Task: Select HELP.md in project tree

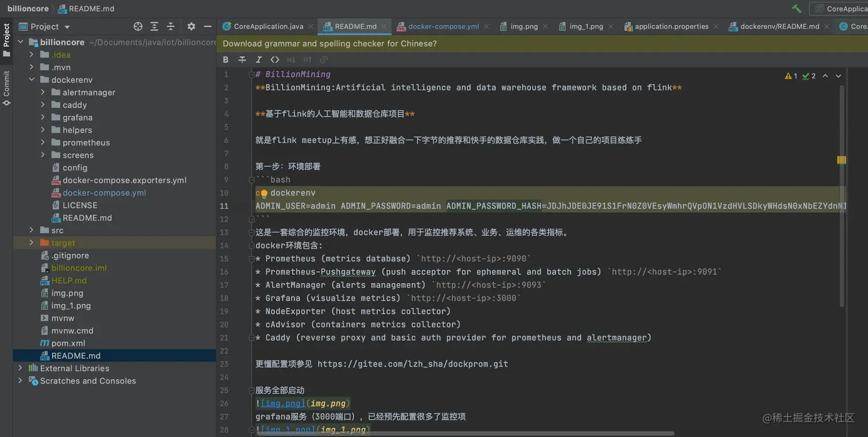Action: point(69,280)
